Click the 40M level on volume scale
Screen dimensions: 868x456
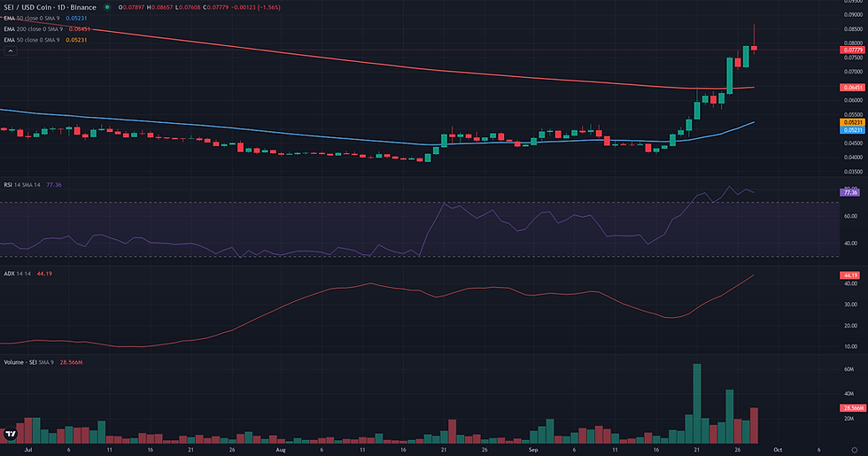849,394
